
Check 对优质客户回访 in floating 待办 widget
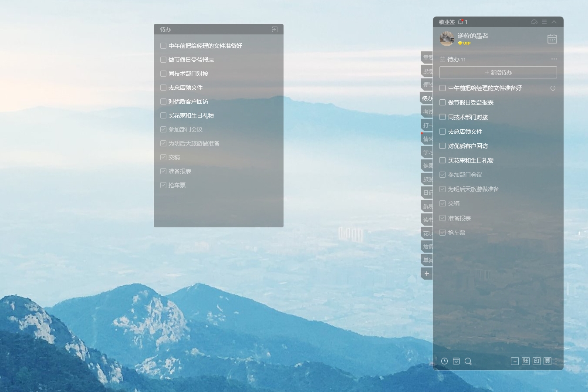tap(163, 101)
